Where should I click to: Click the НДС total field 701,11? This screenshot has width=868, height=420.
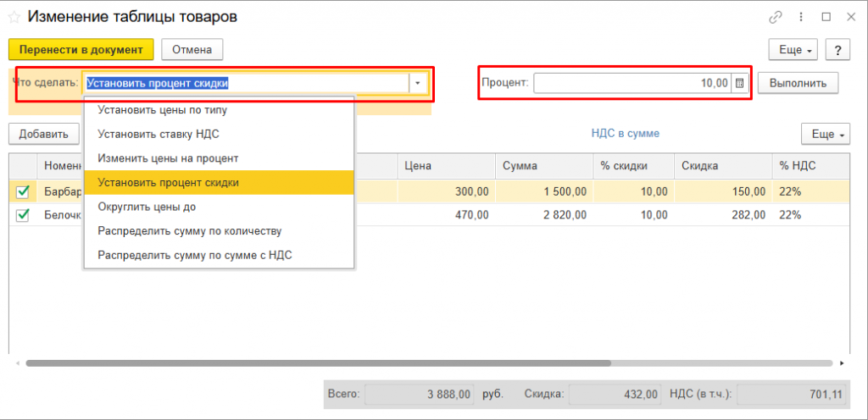[x=793, y=395]
